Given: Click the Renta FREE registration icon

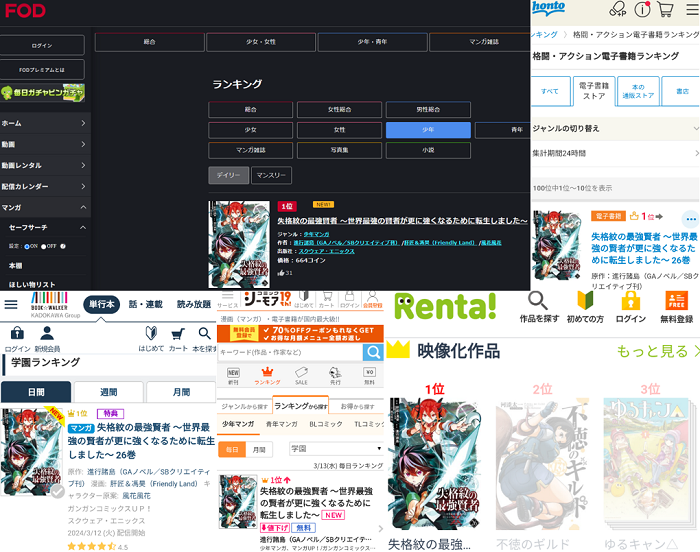Looking at the screenshot, I should click(x=676, y=301).
